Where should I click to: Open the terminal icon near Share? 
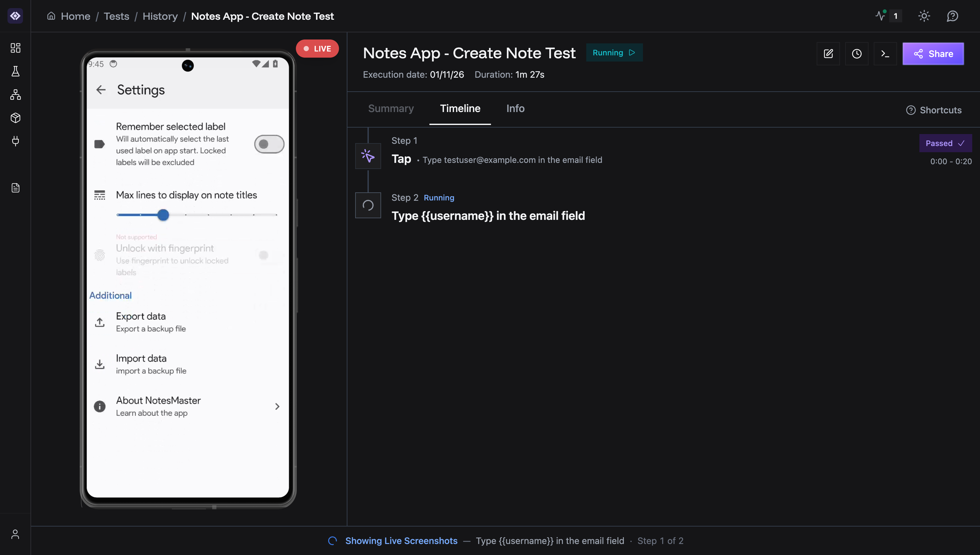click(885, 53)
